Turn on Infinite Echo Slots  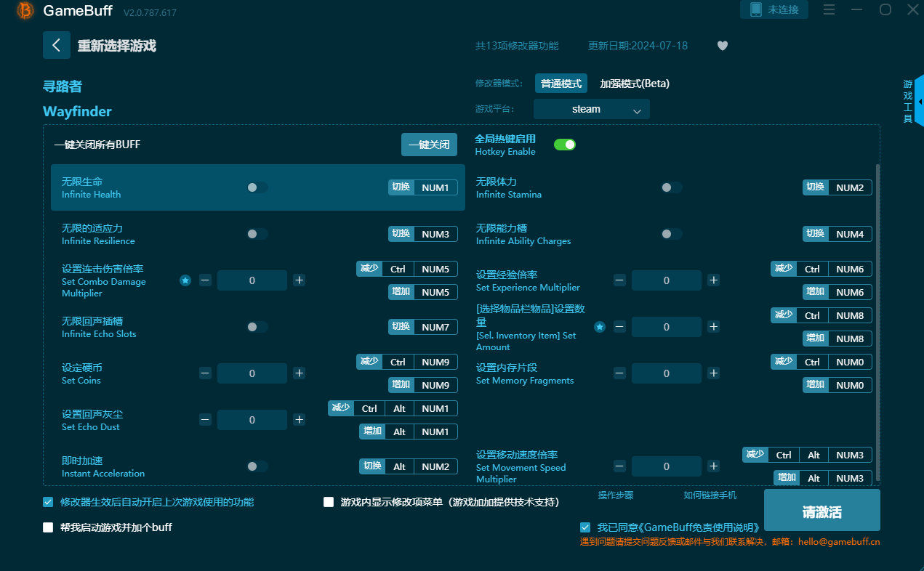(257, 327)
